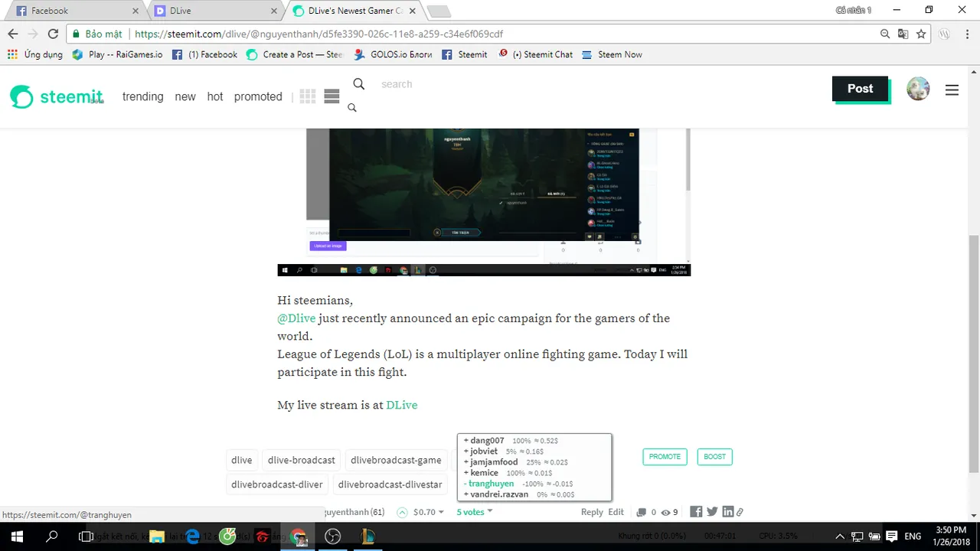Open the dlivebroadcast-dliver tag
The width and height of the screenshot is (980, 551).
pyautogui.click(x=277, y=484)
